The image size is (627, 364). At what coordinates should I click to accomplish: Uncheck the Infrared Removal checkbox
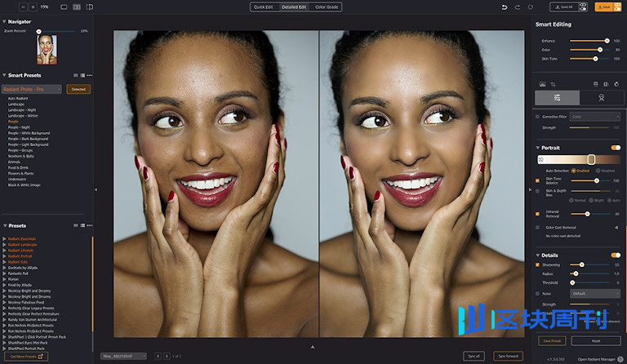pos(537,213)
